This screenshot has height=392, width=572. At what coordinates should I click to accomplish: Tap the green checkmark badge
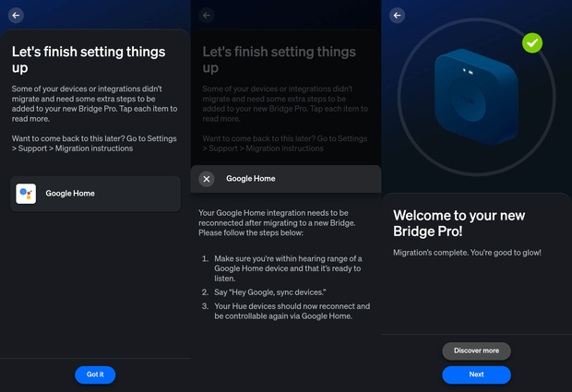click(532, 42)
